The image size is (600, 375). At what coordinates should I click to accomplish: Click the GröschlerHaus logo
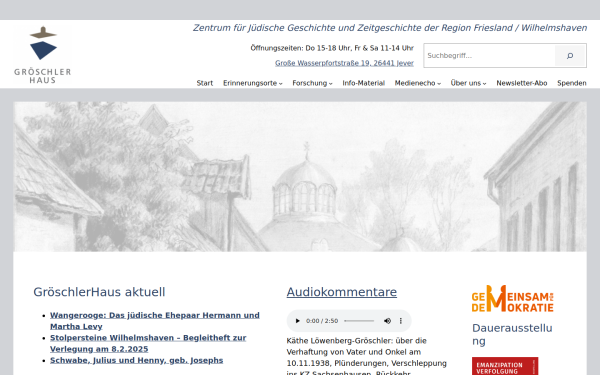(x=42, y=55)
